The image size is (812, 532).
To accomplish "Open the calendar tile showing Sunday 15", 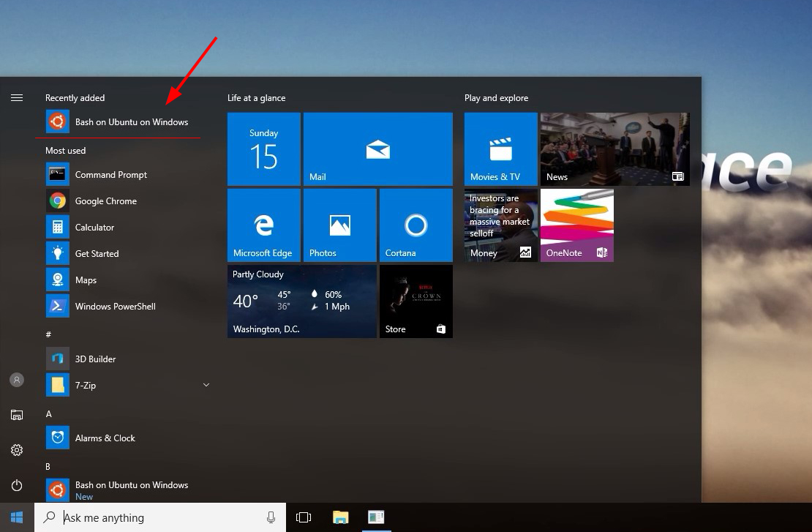I will [x=264, y=149].
